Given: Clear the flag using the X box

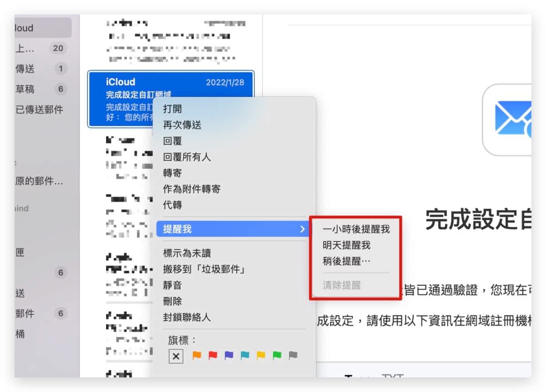Looking at the screenshot, I should click(176, 356).
